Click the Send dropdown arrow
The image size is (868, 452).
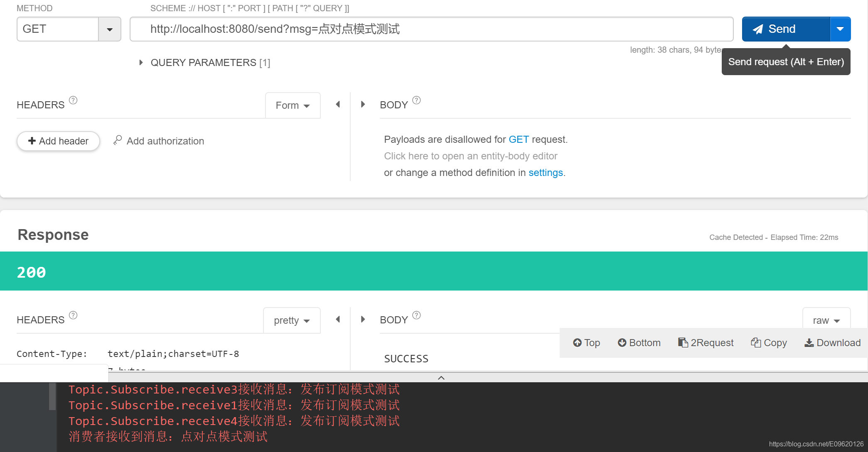(x=840, y=29)
